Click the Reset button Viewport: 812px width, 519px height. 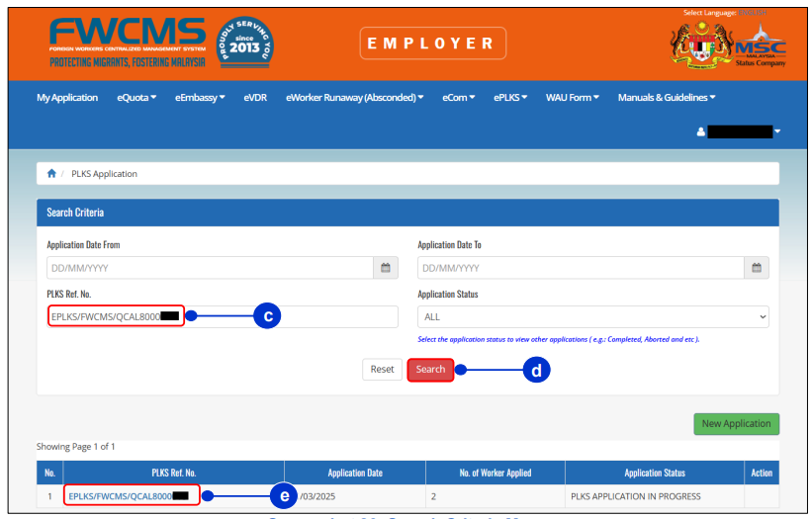pos(382,370)
